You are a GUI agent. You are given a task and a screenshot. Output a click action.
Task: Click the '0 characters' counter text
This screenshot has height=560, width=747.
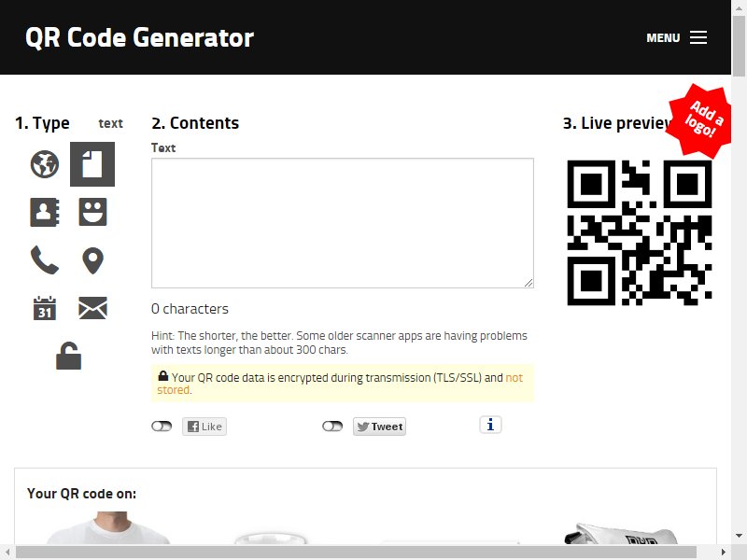click(190, 309)
